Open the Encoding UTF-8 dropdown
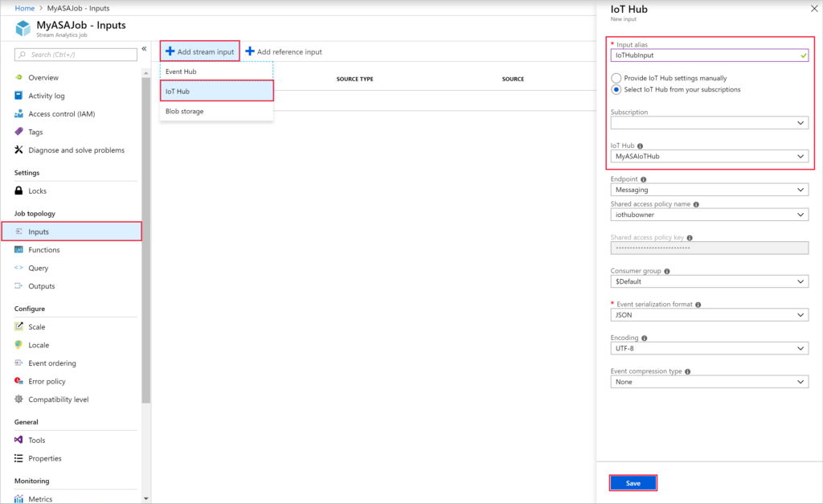Screen dimensions: 823x504 pyautogui.click(x=710, y=348)
